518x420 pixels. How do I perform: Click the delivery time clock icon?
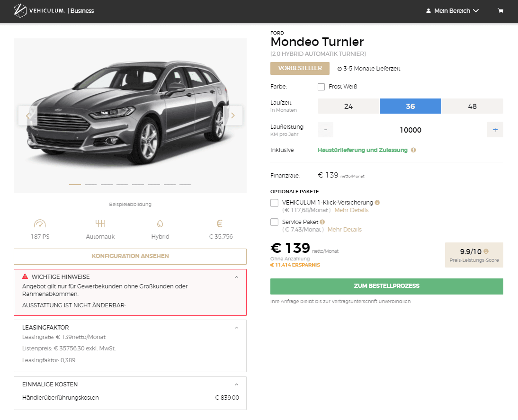click(x=339, y=69)
